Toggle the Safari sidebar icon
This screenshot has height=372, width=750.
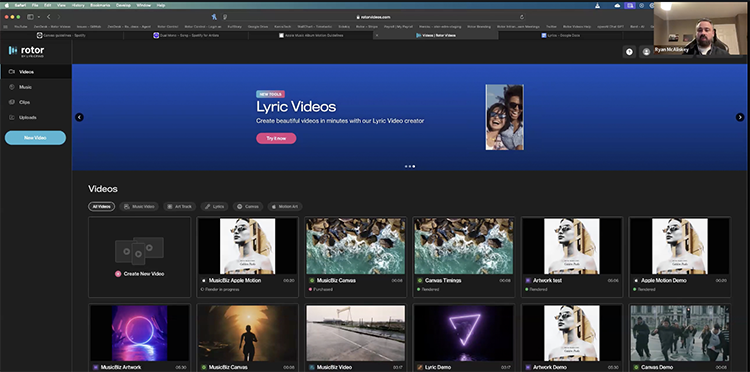[30, 17]
